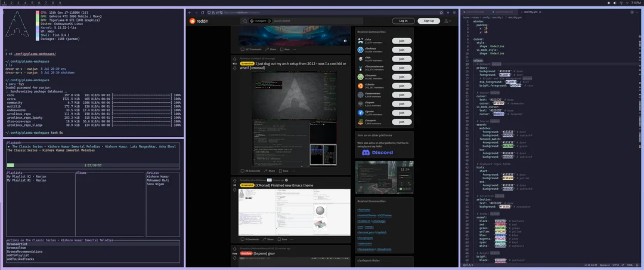Viewport: 644px width, 270px height.
Task: Open the user menu dropdown next to Sign Up
Action: (x=447, y=21)
